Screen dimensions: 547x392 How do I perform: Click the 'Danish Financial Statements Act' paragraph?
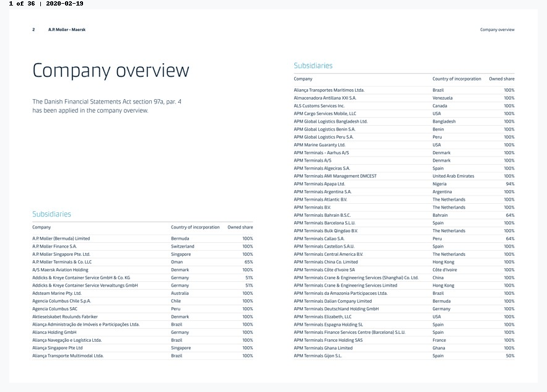click(107, 106)
